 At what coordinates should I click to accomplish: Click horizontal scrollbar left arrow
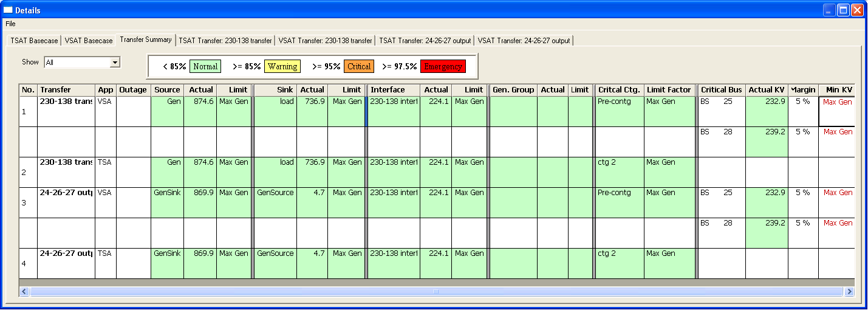(25, 292)
